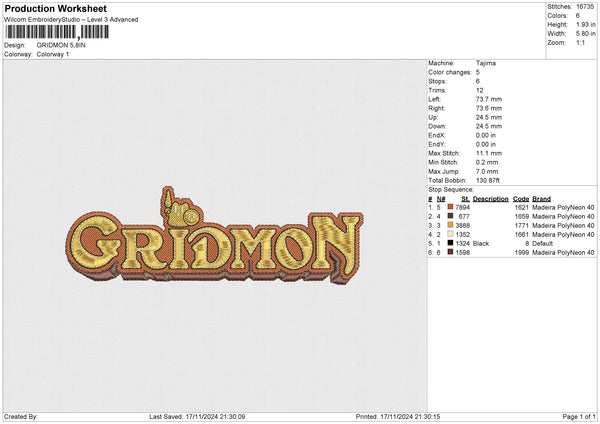Click the barcode under the worksheet title
This screenshot has height=424, width=600.
coord(56,33)
